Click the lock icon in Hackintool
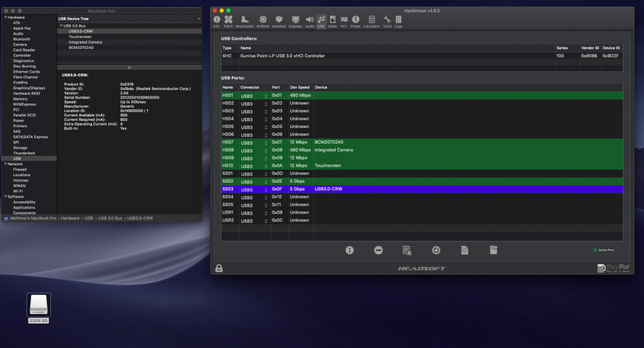 [x=219, y=268]
